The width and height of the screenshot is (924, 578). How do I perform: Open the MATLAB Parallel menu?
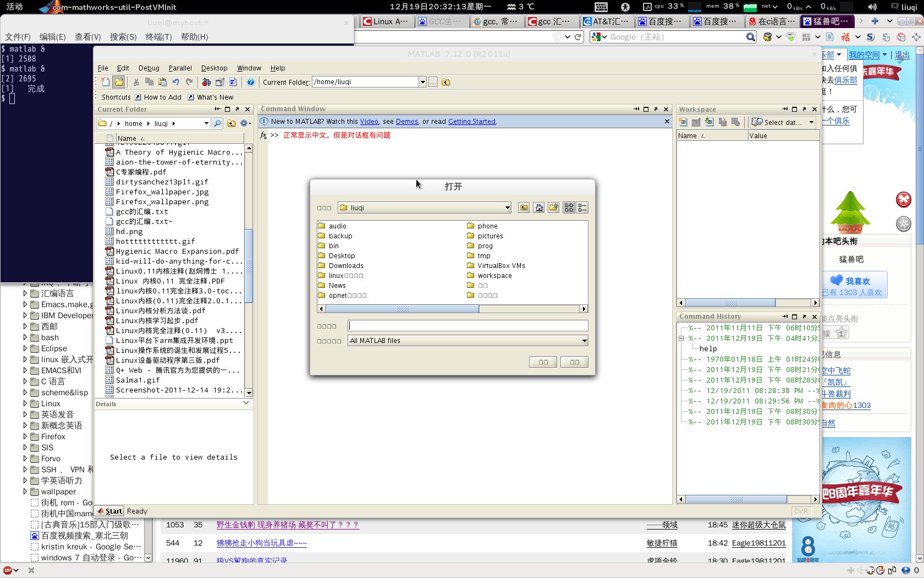click(x=180, y=68)
